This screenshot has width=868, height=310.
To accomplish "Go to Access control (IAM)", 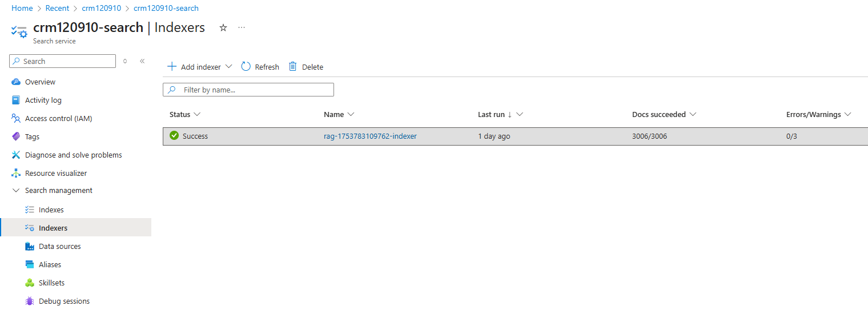I will click(x=59, y=118).
